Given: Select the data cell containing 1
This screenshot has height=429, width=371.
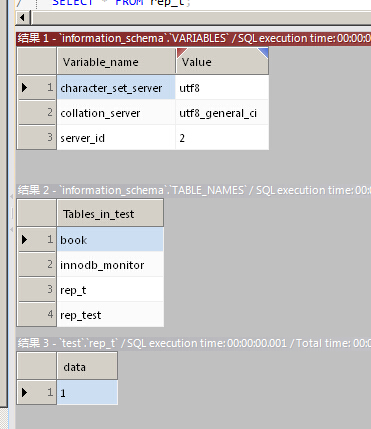Looking at the screenshot, I should [87, 392].
